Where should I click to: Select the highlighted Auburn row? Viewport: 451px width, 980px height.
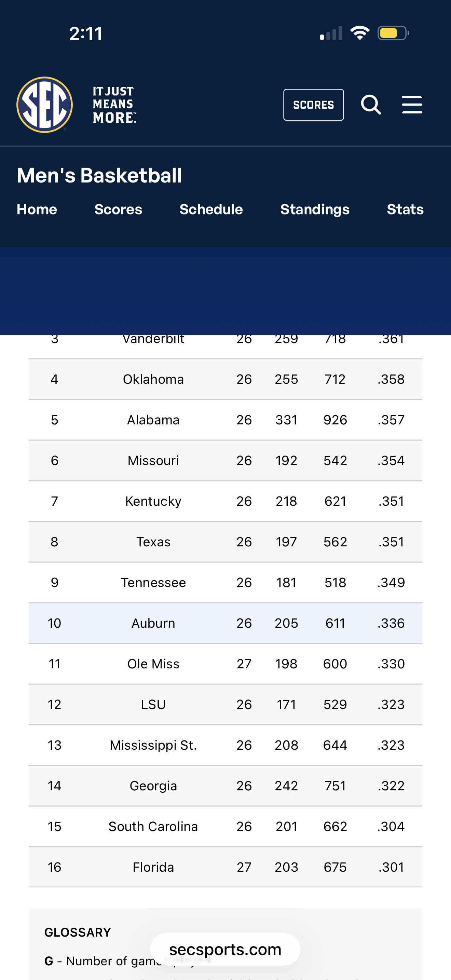point(225,623)
